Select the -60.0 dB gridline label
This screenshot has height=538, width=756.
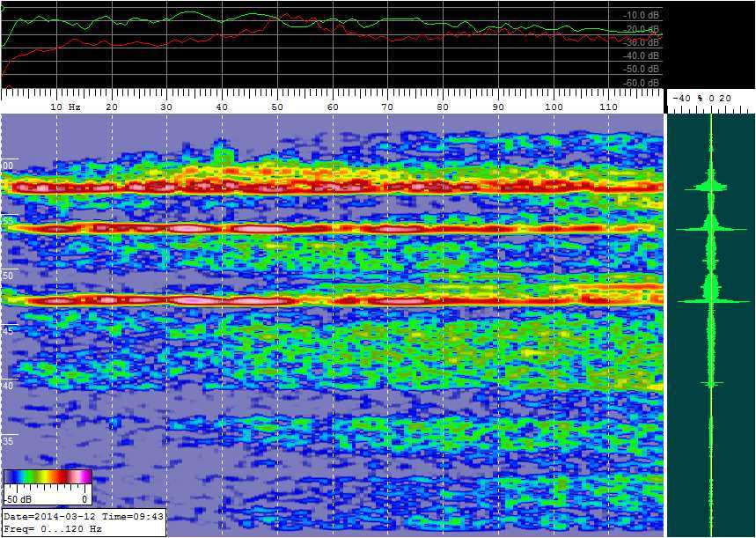point(641,83)
